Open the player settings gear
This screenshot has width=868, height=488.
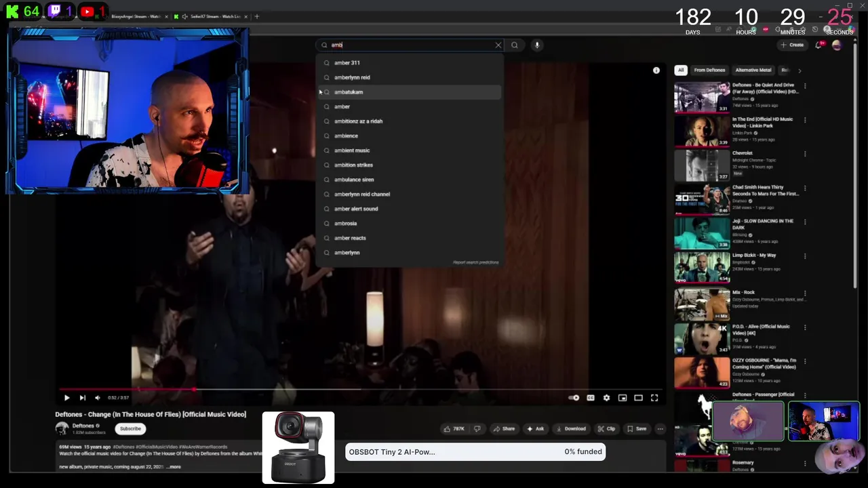(606, 398)
